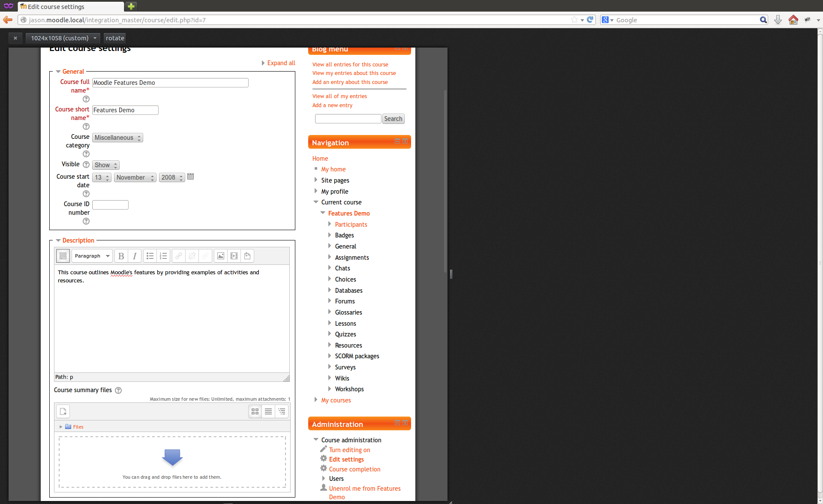The width and height of the screenshot is (823, 504).
Task: Open help for Course full name
Action: [86, 99]
